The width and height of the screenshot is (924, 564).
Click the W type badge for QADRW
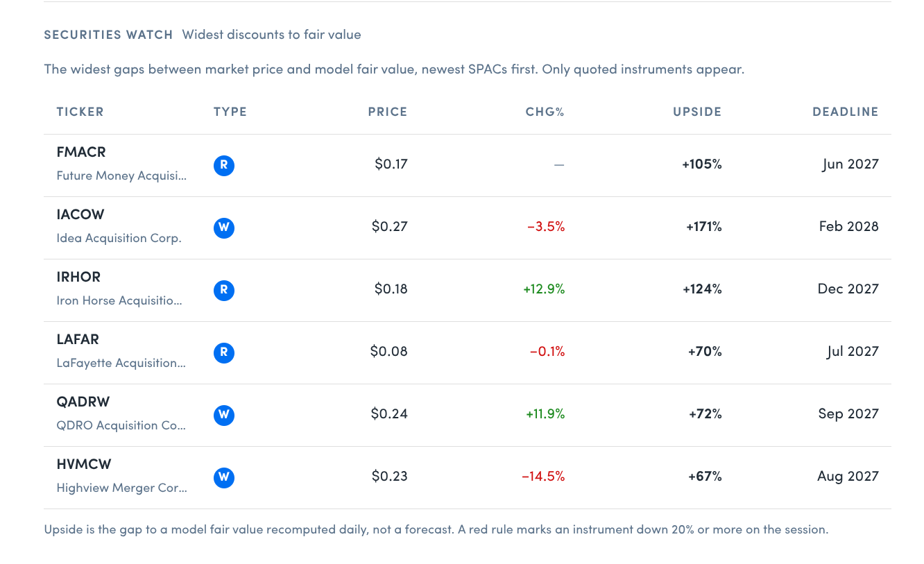224,416
